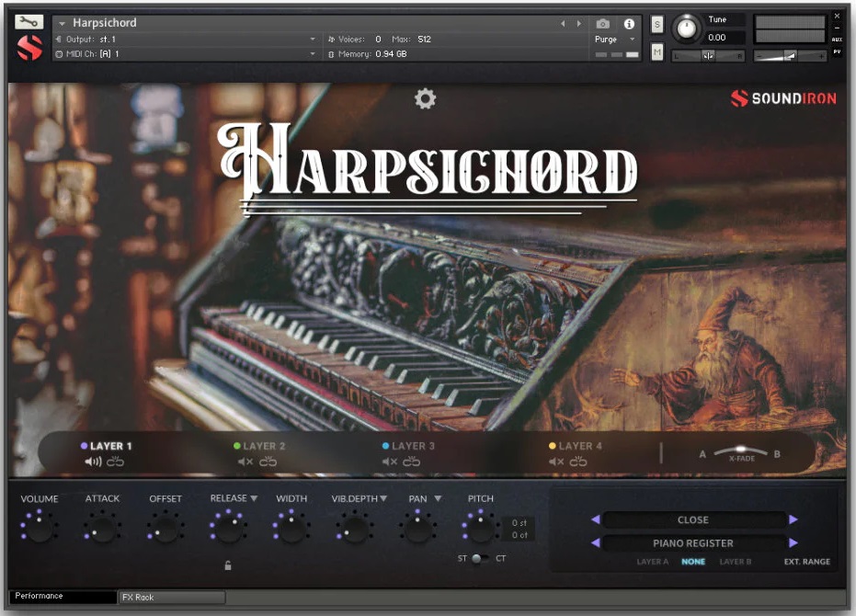This screenshot has width=856, height=616.
Task: Unmute Layer 4 speaker icon
Action: click(556, 462)
